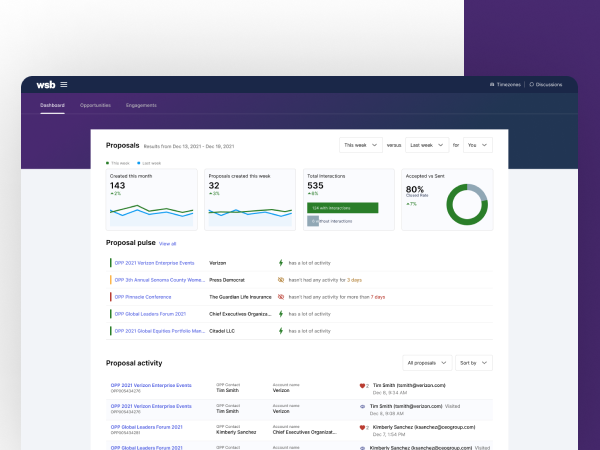Click green This week legend dot
The width and height of the screenshot is (600, 450).
pos(108,163)
